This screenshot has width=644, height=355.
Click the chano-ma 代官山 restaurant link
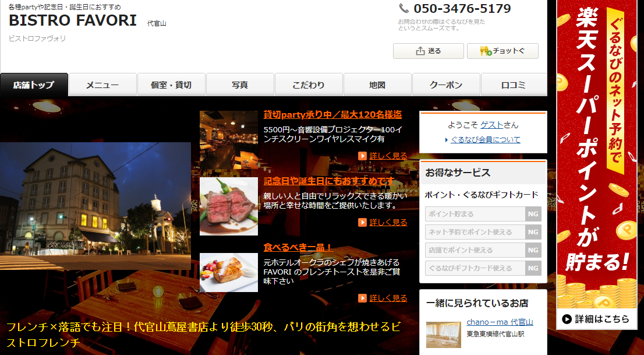[x=500, y=322]
